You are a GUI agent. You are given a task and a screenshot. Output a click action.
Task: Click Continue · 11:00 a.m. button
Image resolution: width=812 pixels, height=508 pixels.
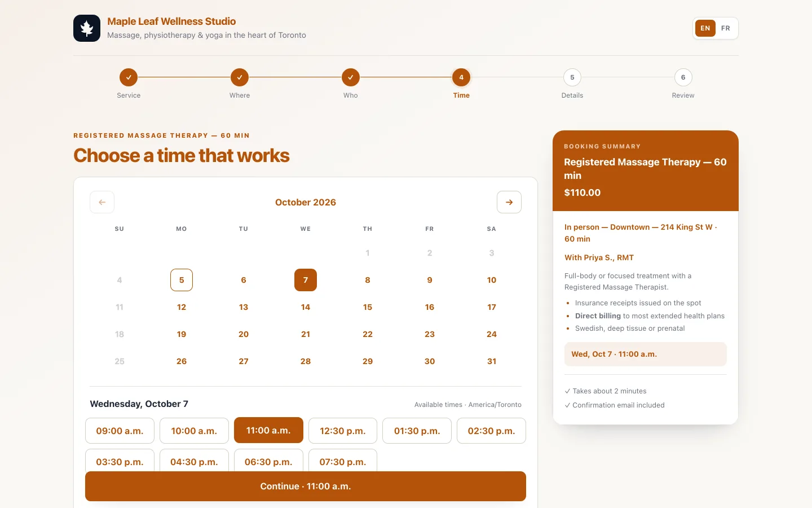306,487
